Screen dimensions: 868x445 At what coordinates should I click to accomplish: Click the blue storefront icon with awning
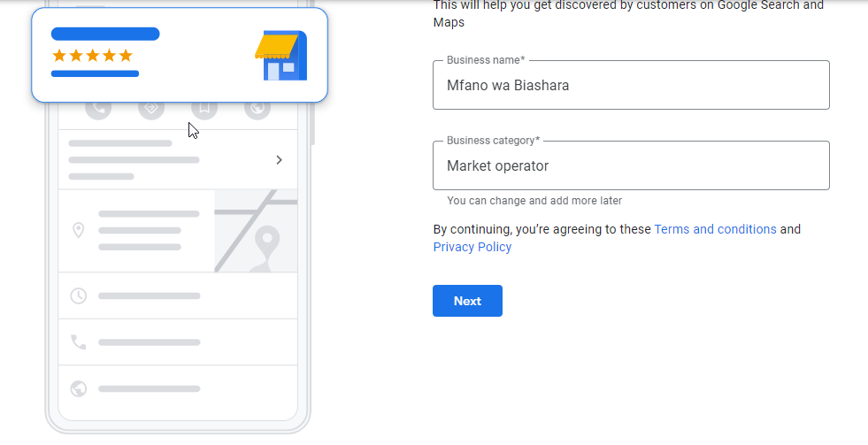coord(280,56)
